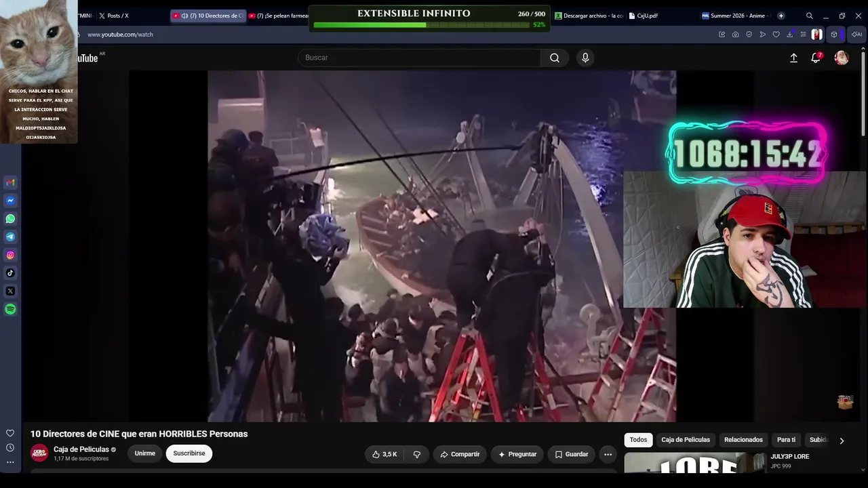The height and width of the screenshot is (488, 868).
Task: Show more filter chips with right arrow
Action: pyautogui.click(x=842, y=441)
